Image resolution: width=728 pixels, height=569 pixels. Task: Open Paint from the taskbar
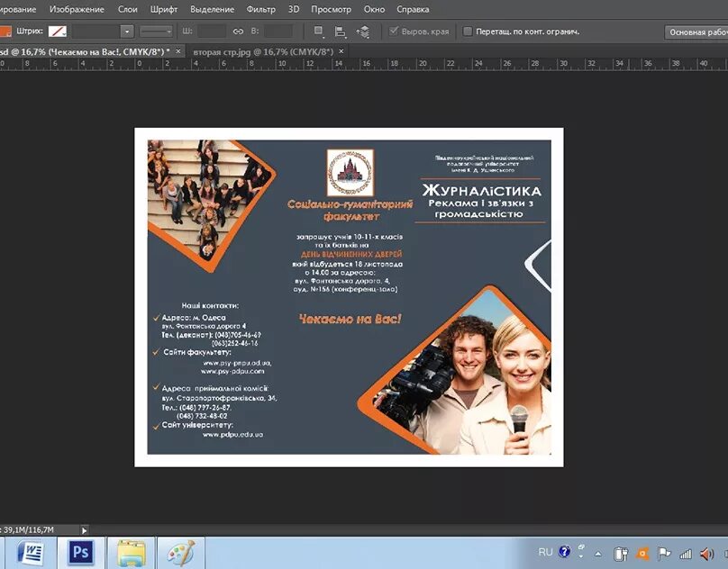tap(181, 553)
